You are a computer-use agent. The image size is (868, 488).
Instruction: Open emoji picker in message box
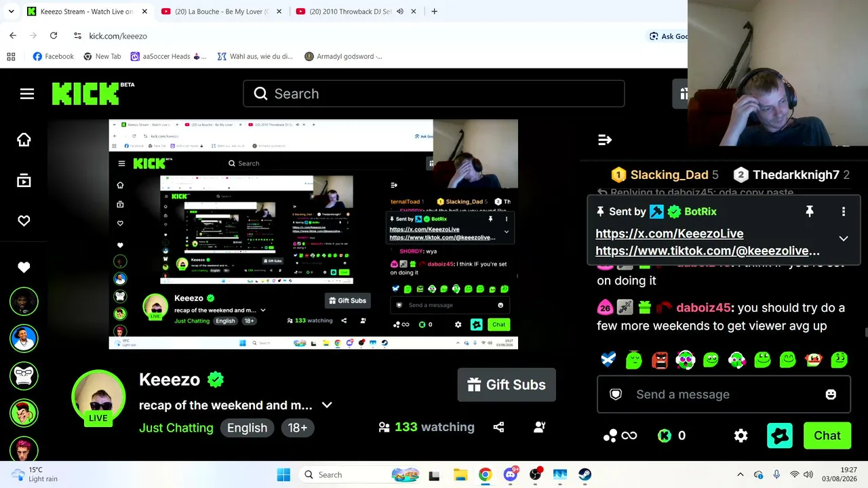(x=831, y=394)
